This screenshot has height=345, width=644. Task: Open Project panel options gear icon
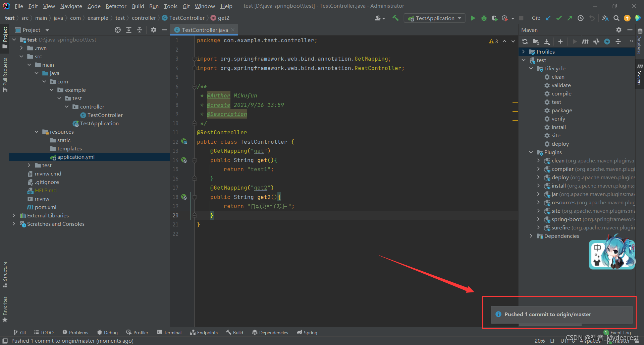coord(154,30)
